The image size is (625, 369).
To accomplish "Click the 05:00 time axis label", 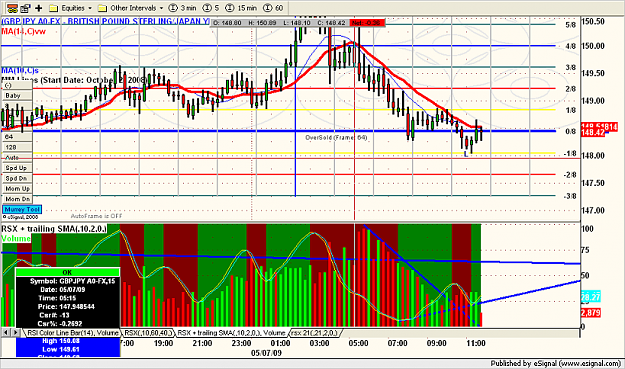I will tap(358, 343).
